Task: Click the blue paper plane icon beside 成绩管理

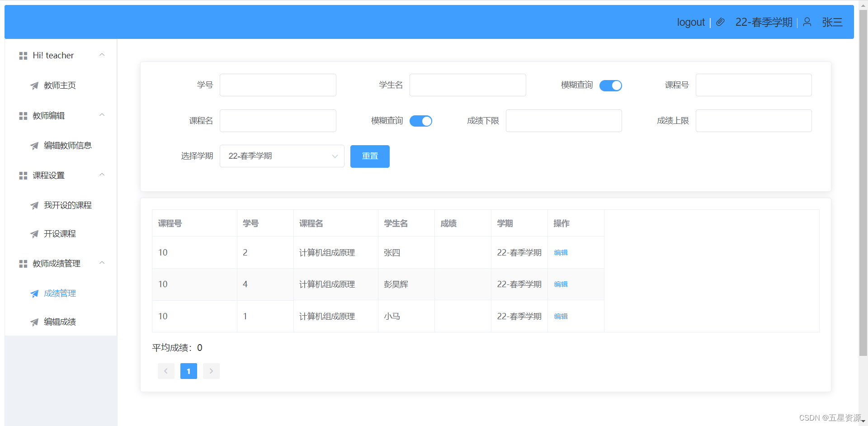Action: click(34, 293)
